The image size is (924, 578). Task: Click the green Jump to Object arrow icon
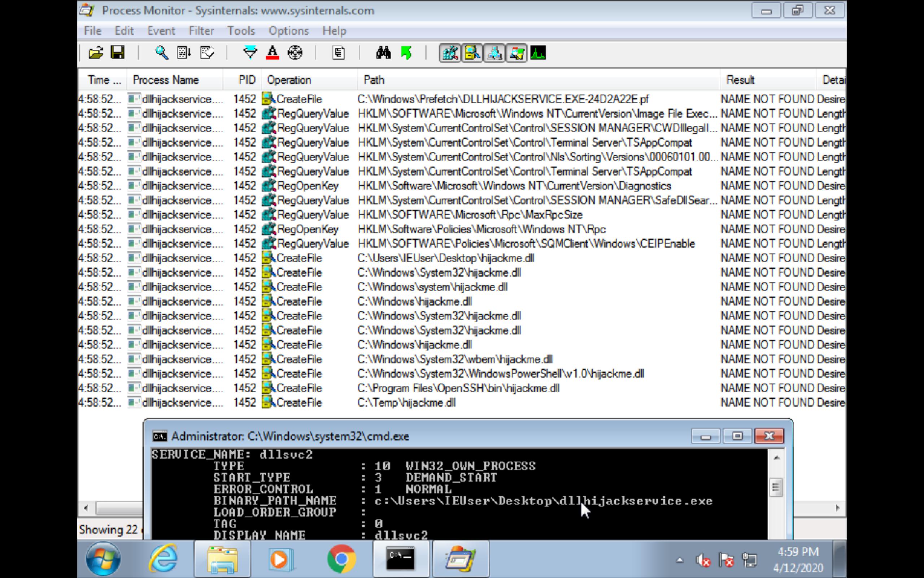pyautogui.click(x=406, y=53)
